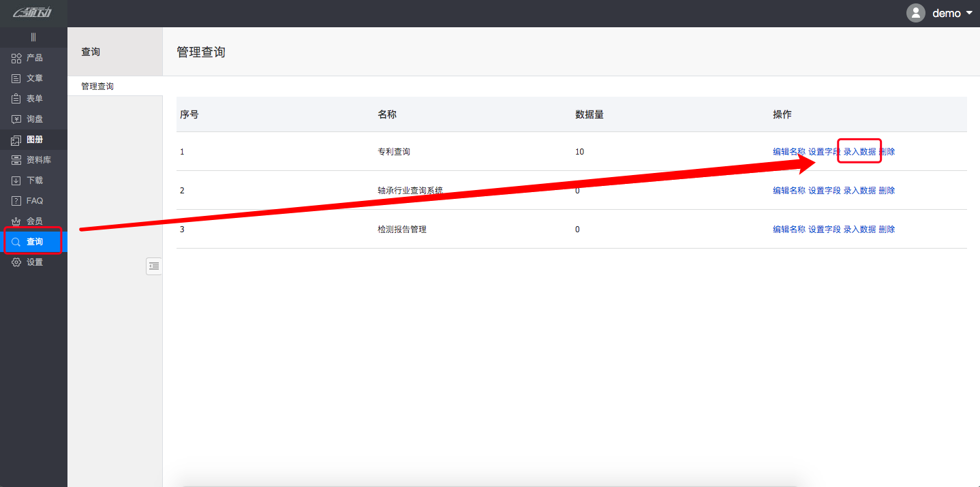
Task: Click the user avatar icon
Action: [915, 12]
